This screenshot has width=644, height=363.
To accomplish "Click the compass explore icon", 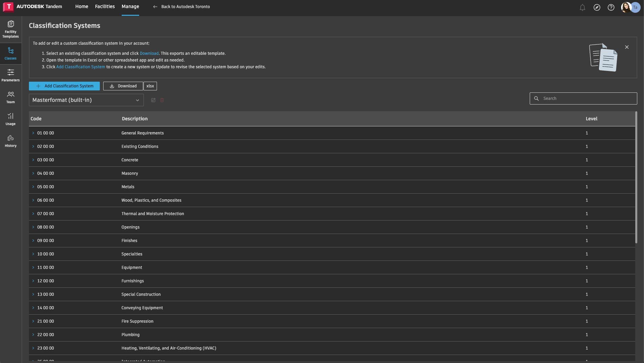I will 597,7.
